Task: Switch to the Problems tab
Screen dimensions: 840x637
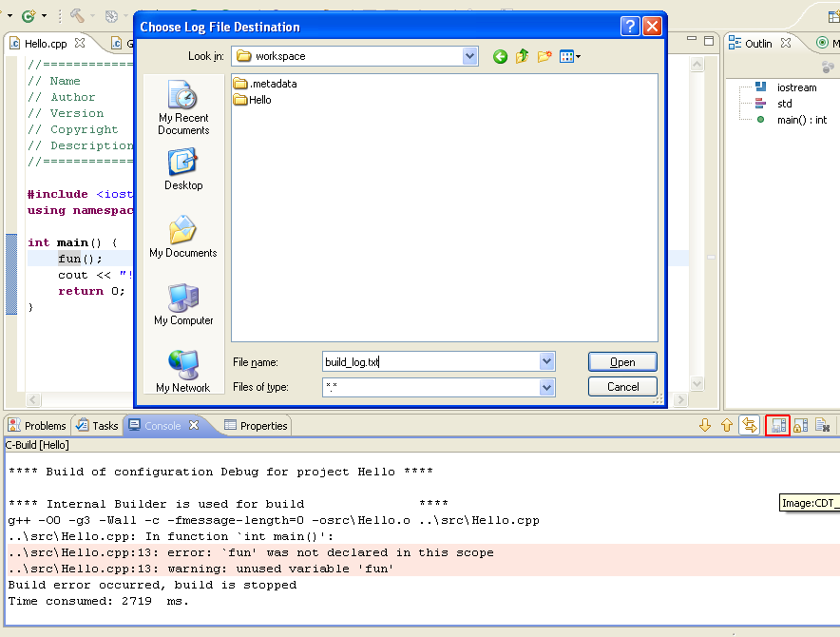Action: [x=37, y=426]
